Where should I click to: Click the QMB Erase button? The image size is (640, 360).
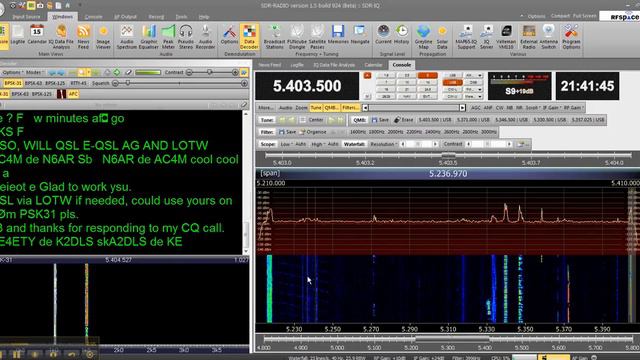coord(404,120)
